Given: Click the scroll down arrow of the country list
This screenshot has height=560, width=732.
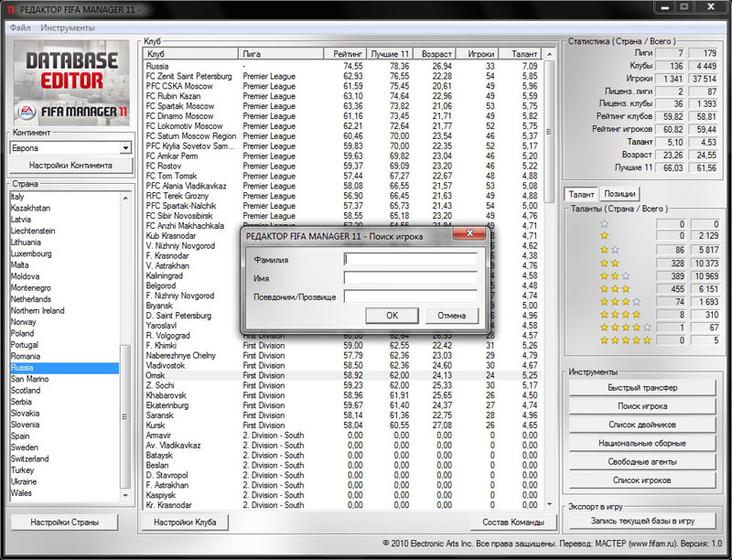Looking at the screenshot, I should point(125,495).
